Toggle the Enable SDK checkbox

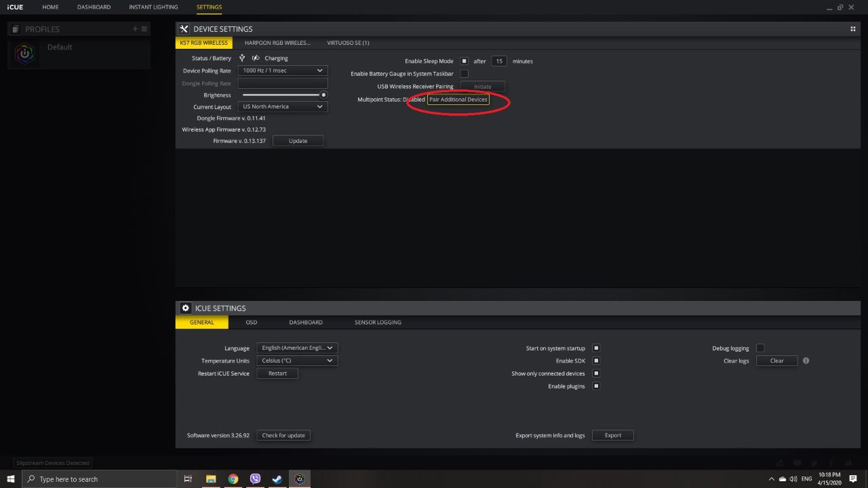tap(596, 361)
